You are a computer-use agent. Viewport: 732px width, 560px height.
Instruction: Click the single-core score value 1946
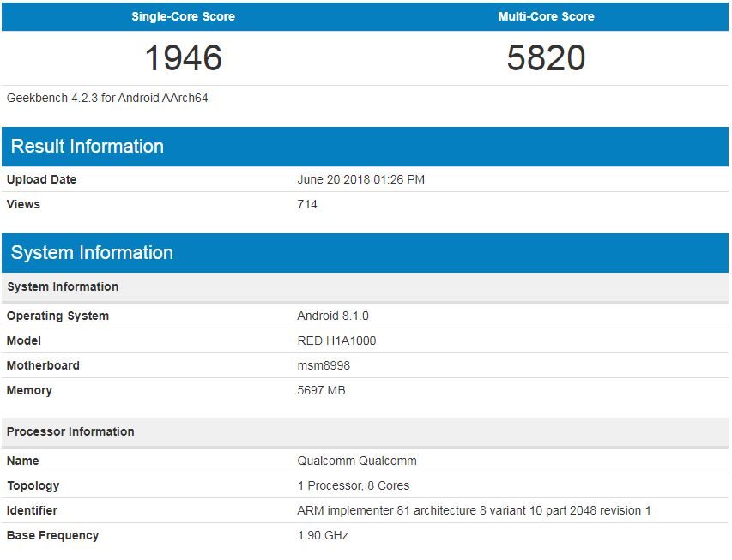click(184, 57)
